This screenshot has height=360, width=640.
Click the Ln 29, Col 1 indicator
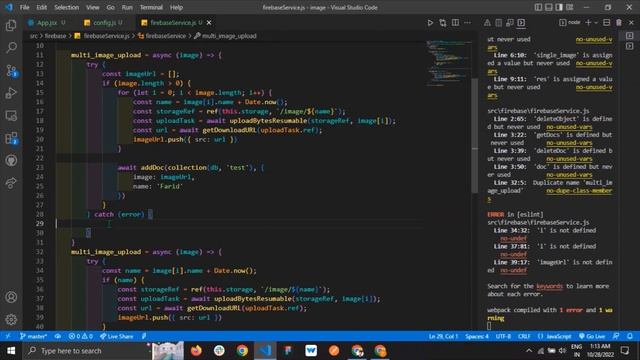point(443,336)
